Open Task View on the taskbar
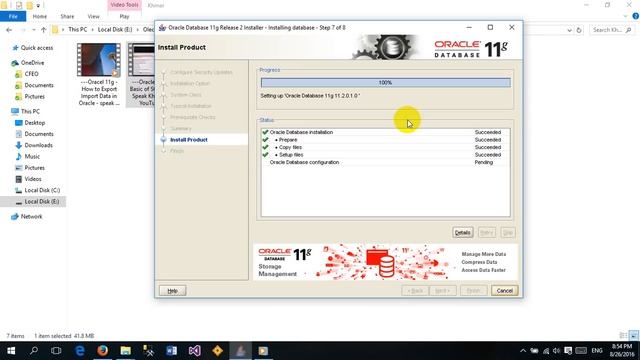This screenshot has height=360, width=640. 56,351
